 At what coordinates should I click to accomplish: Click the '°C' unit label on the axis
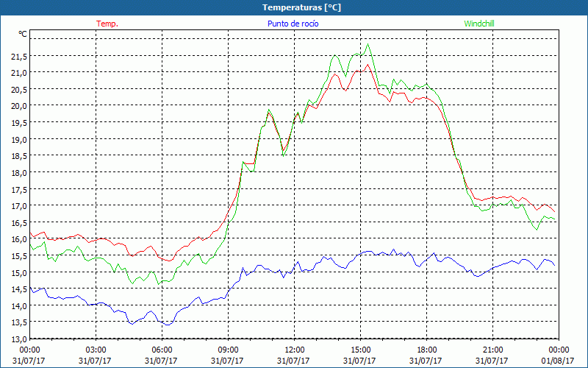[x=23, y=34]
